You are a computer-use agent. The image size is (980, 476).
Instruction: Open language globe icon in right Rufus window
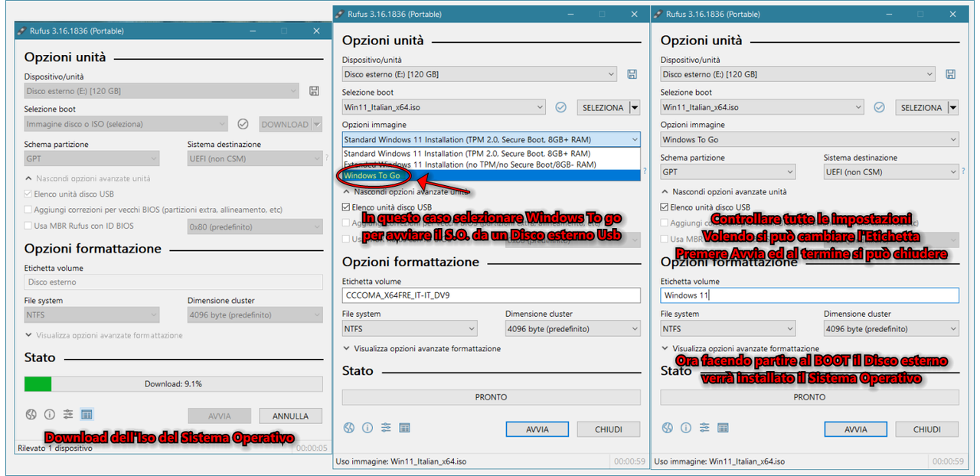(668, 428)
